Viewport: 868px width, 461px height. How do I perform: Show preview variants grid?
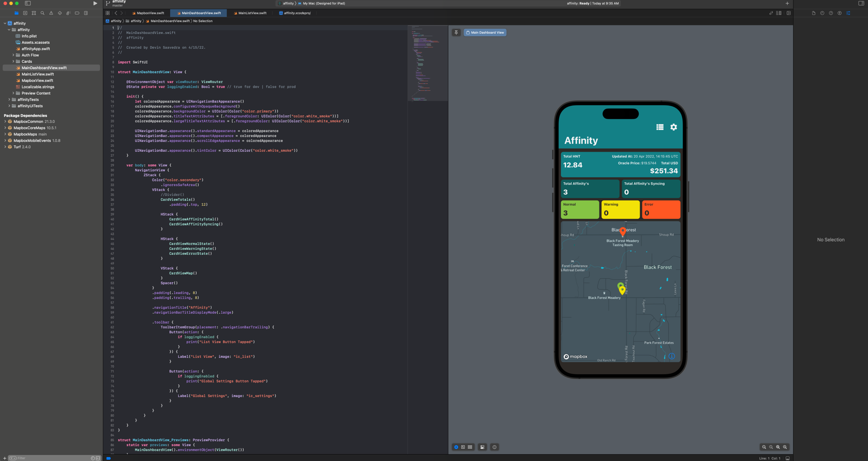click(470, 447)
